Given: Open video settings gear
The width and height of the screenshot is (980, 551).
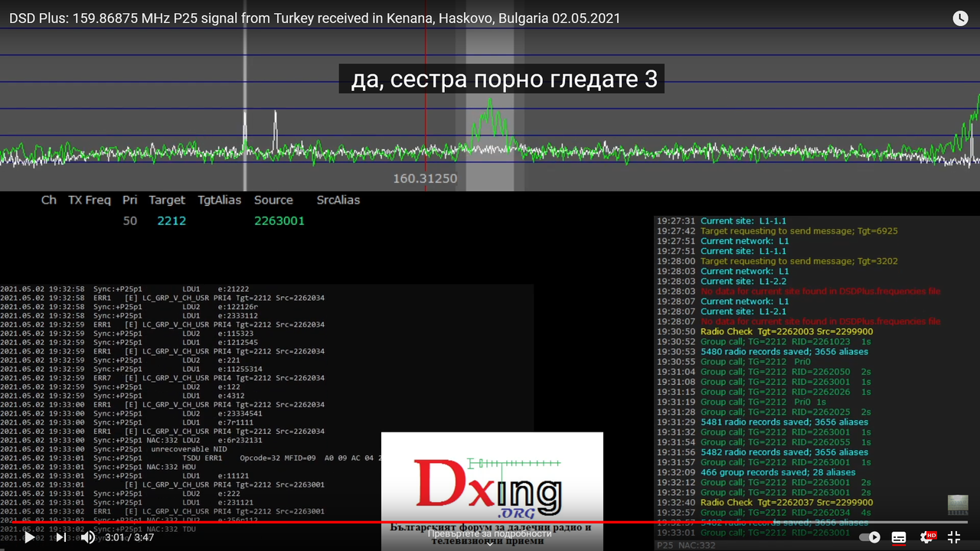Looking at the screenshot, I should (x=927, y=537).
